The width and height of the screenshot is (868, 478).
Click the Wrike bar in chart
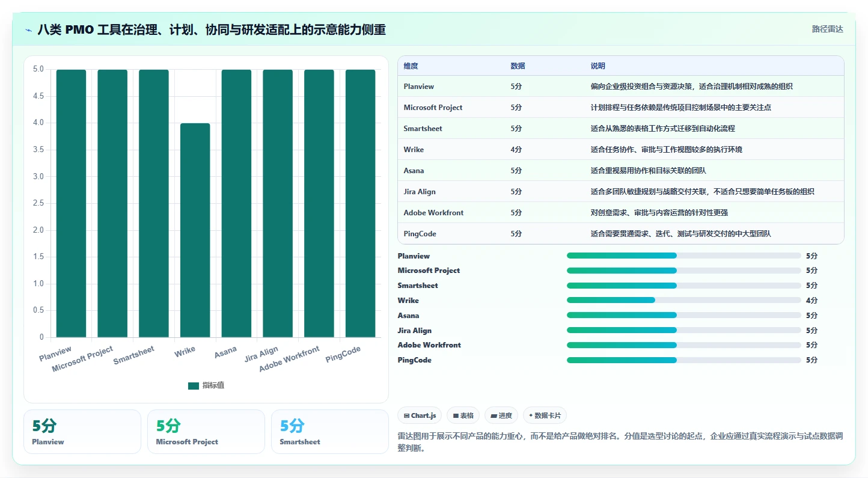pyautogui.click(x=195, y=230)
